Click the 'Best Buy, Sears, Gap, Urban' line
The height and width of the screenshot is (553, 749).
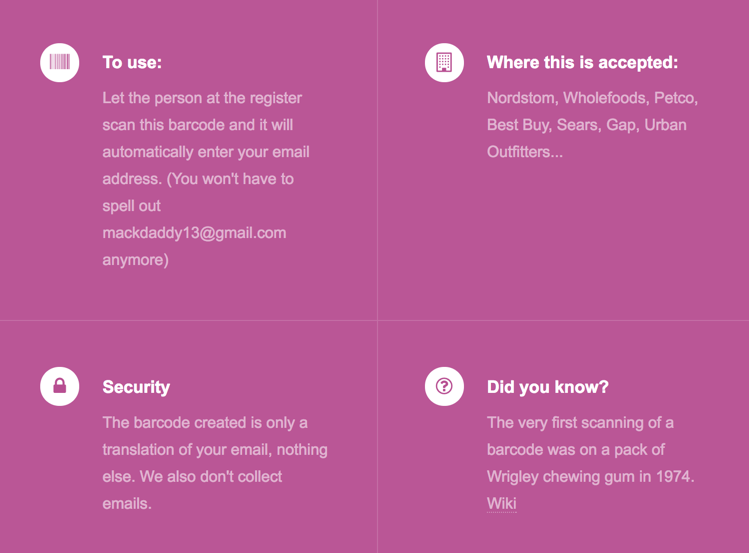[587, 125]
